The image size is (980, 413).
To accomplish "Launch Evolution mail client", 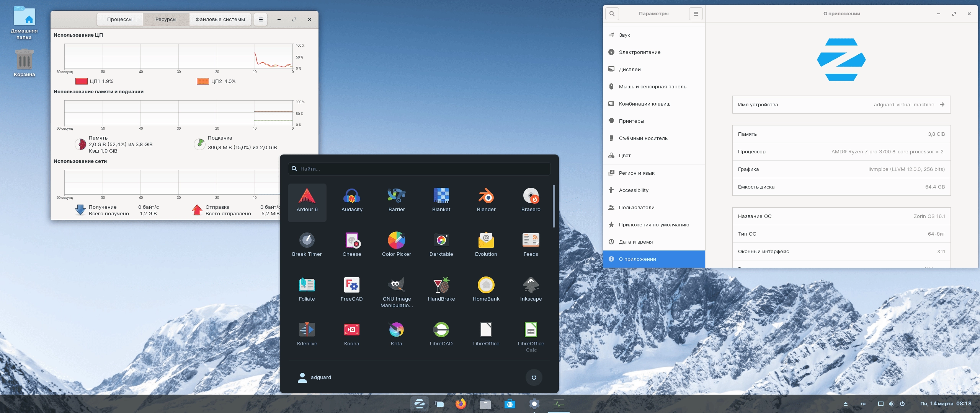I will pyautogui.click(x=486, y=247).
